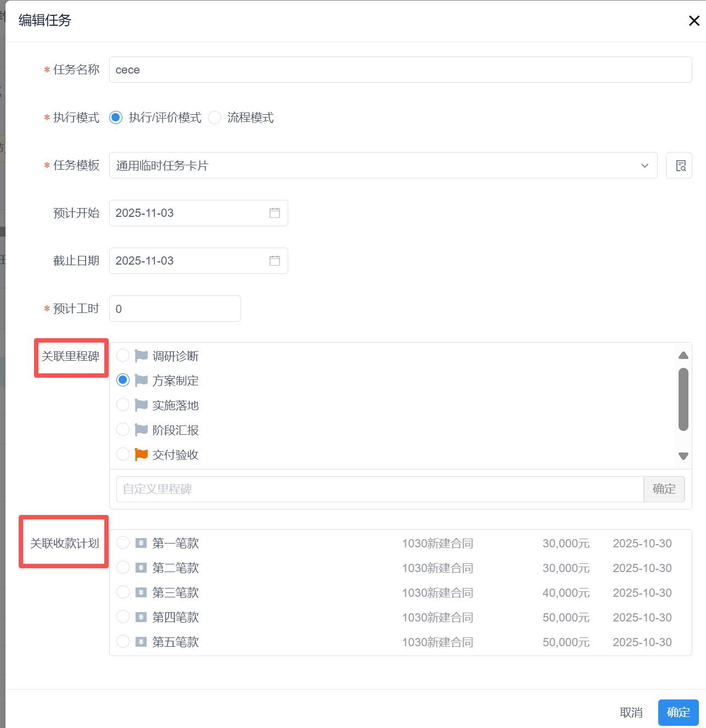Select the 流程模式 radio option
Screen dimensions: 706x728
click(x=215, y=117)
